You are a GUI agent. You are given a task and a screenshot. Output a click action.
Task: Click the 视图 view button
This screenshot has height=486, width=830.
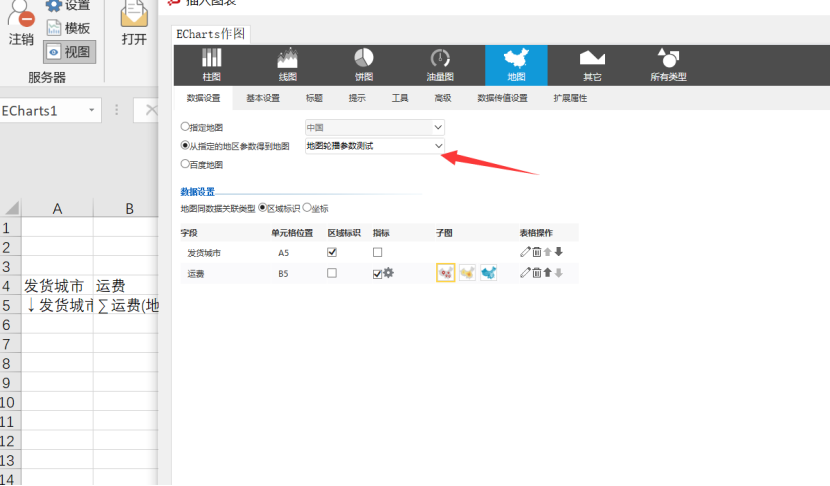[69, 52]
